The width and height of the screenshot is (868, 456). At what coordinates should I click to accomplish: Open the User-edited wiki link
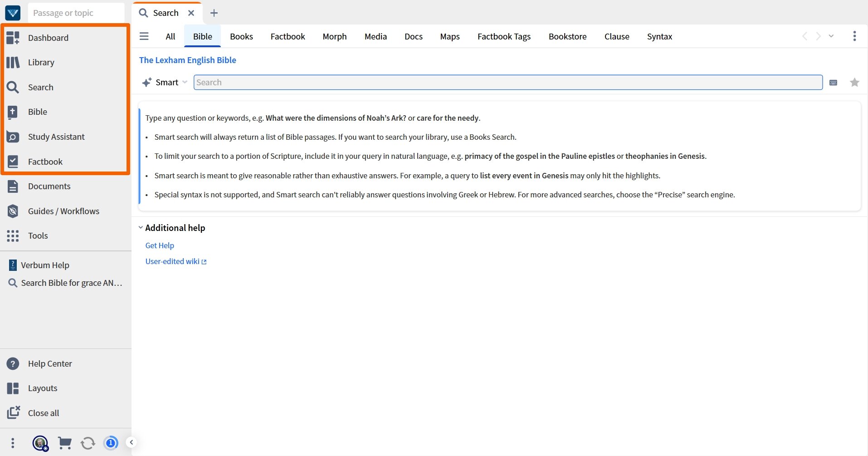[176, 261]
